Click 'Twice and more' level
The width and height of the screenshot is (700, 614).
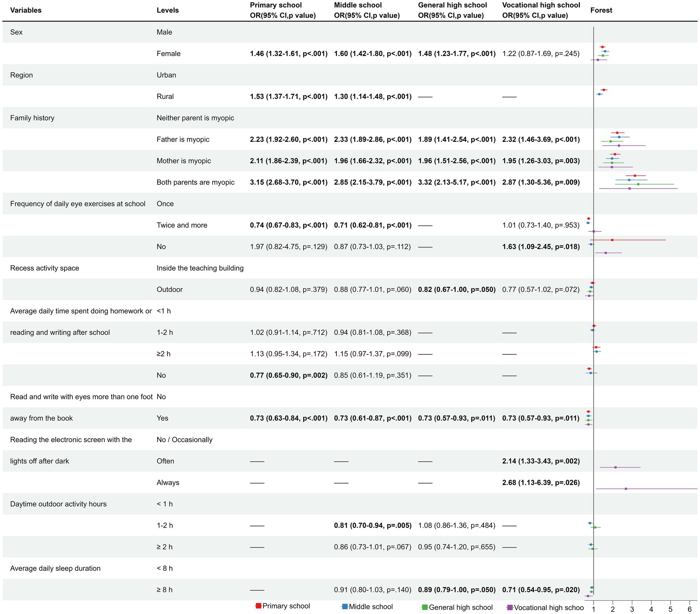[x=182, y=225]
